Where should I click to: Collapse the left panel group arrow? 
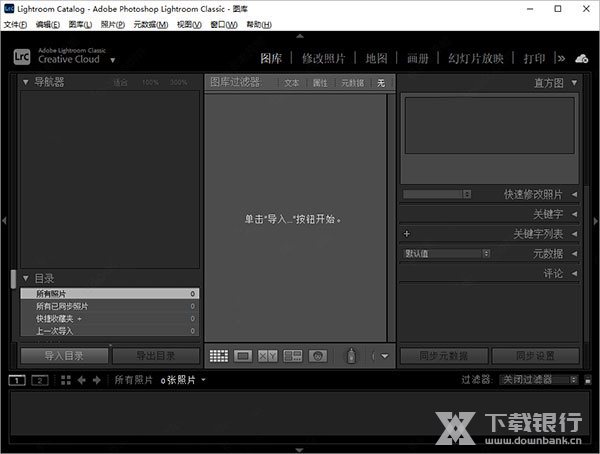(4, 221)
